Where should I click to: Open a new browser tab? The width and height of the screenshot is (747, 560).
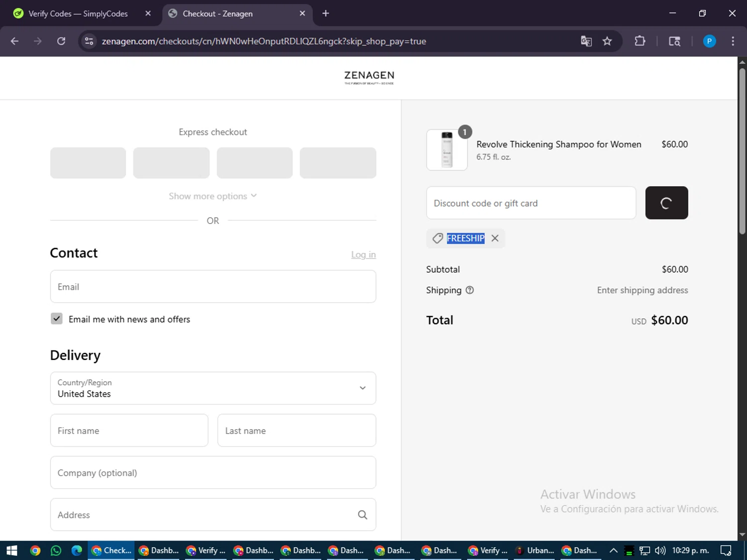click(326, 13)
